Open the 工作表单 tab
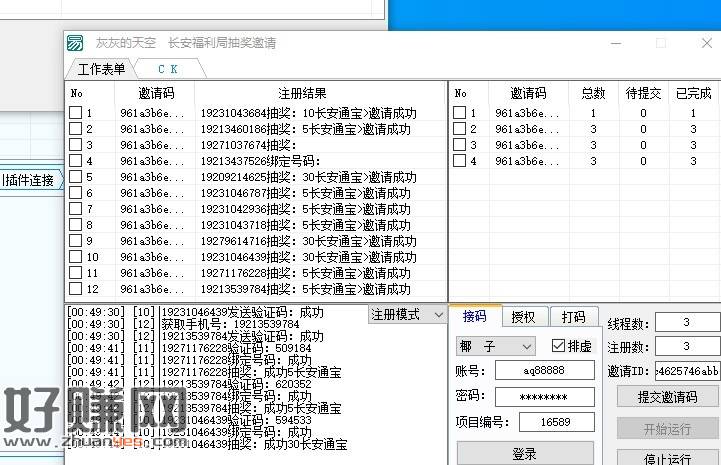Image resolution: width=721 pixels, height=465 pixels. click(102, 69)
